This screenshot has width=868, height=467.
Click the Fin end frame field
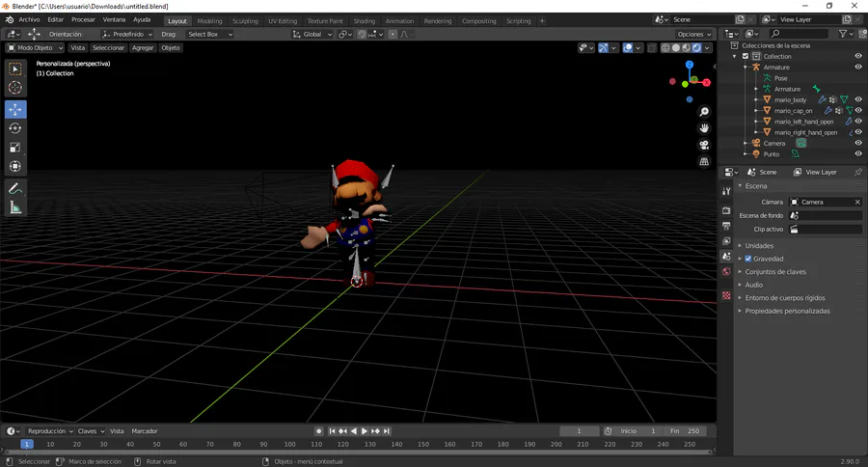pos(684,431)
